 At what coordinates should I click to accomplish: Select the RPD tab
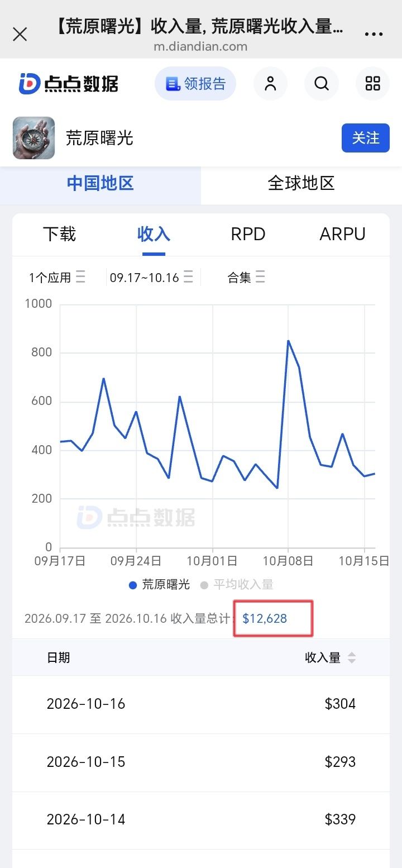(x=248, y=234)
